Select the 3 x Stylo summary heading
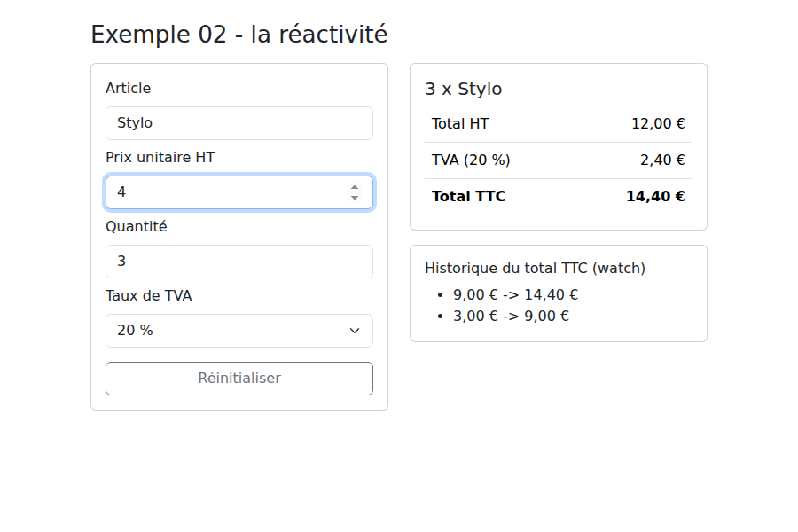 [x=464, y=89]
